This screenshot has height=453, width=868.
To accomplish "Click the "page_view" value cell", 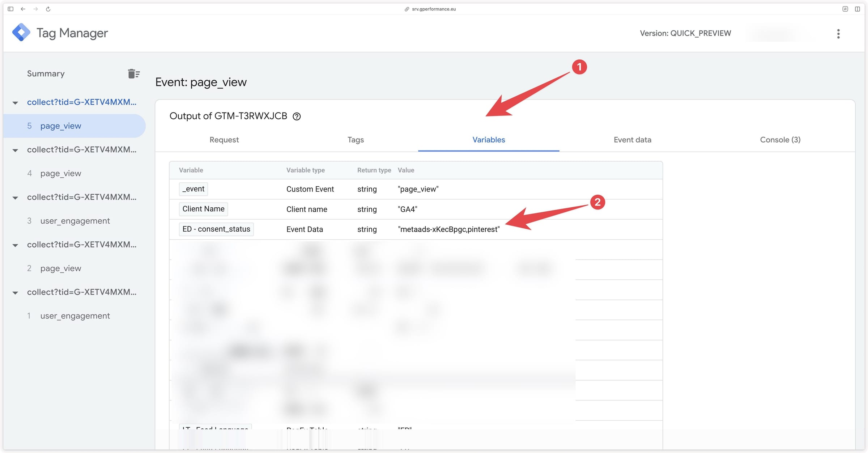I will tap(418, 189).
